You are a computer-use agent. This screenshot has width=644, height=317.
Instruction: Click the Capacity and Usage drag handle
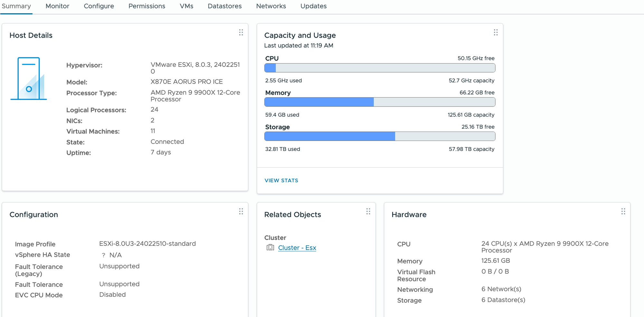click(x=496, y=32)
